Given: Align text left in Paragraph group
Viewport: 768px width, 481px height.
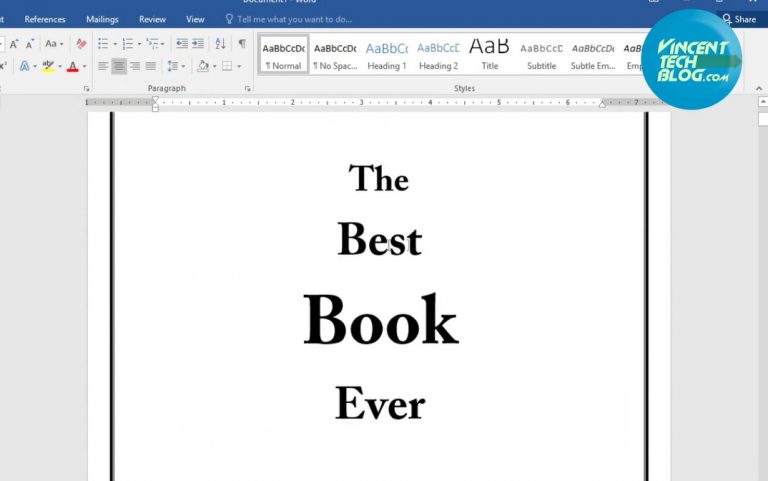Looking at the screenshot, I should click(x=103, y=66).
